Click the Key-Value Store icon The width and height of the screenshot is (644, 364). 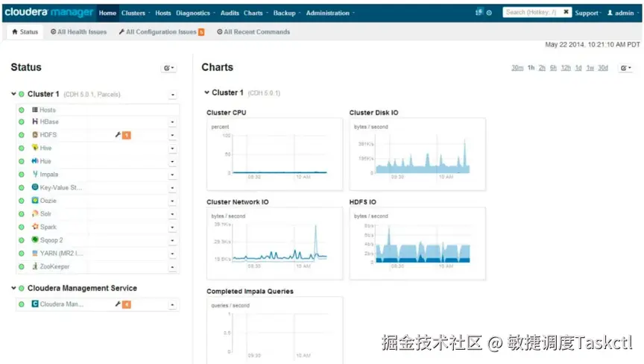coord(35,187)
